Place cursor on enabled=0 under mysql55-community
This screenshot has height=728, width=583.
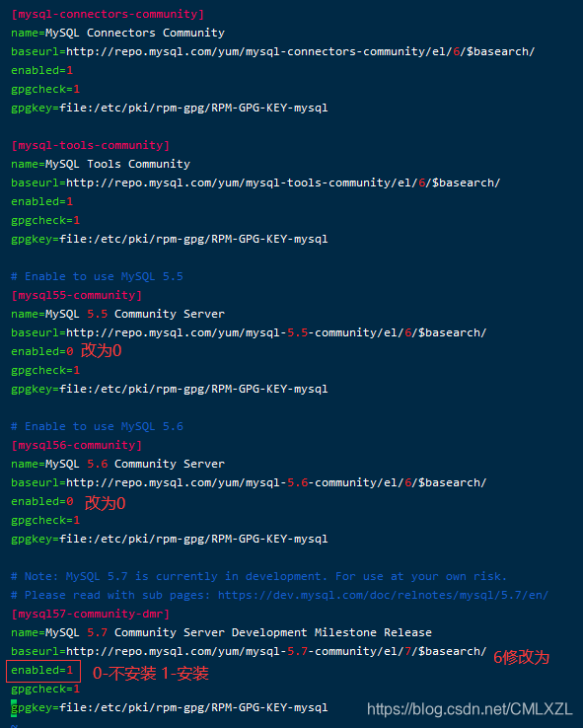click(41, 351)
